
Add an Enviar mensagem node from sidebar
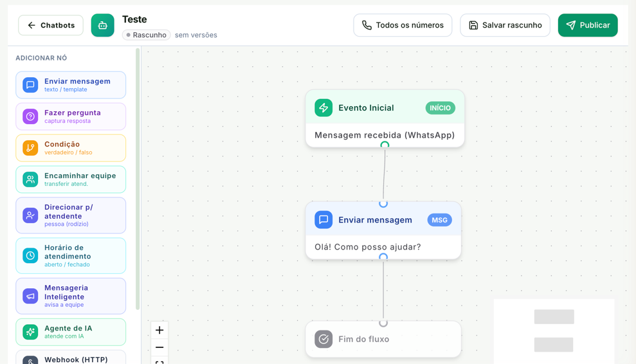[71, 86]
